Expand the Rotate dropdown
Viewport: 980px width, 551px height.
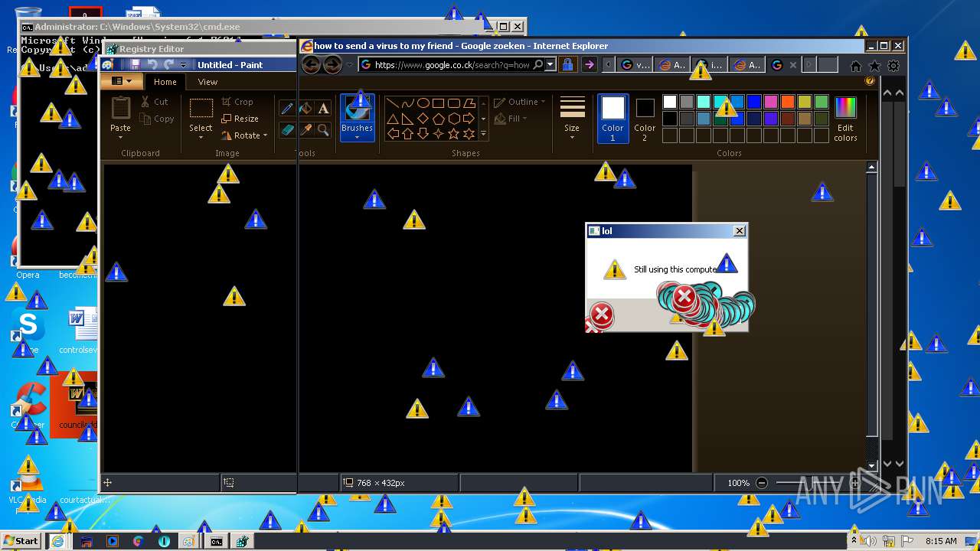tap(265, 135)
